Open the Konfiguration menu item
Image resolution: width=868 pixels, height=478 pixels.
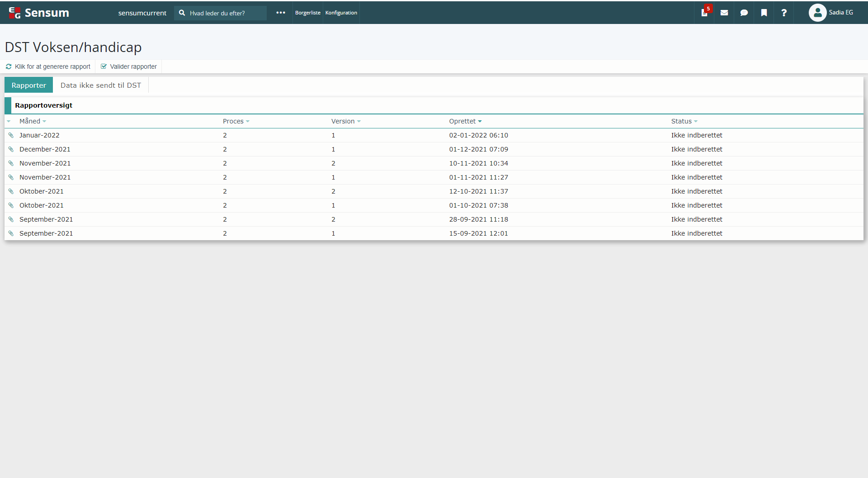pos(341,13)
